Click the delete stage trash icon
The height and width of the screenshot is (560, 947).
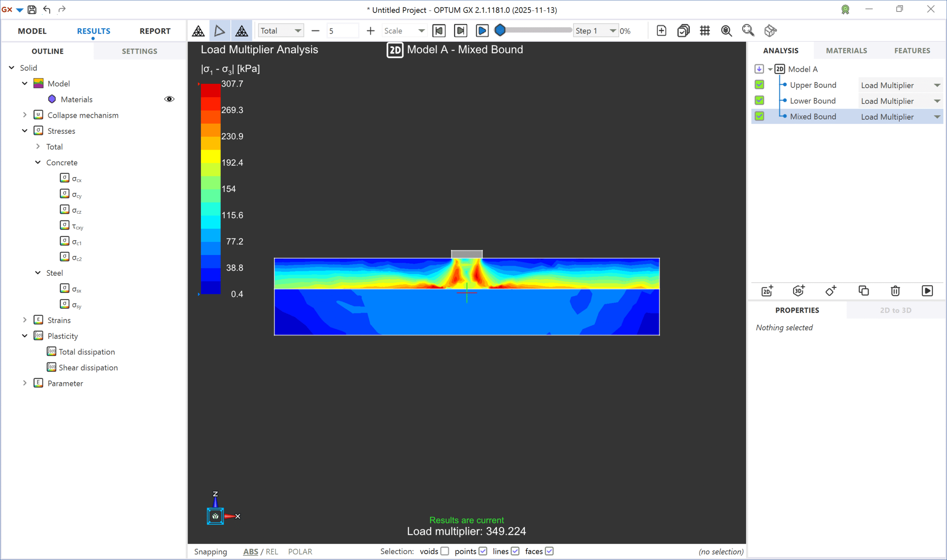pos(895,291)
